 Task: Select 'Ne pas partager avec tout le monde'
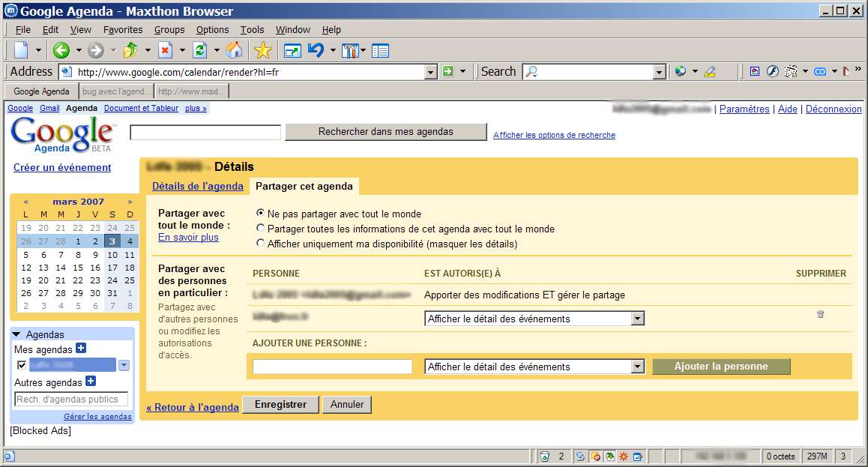260,213
